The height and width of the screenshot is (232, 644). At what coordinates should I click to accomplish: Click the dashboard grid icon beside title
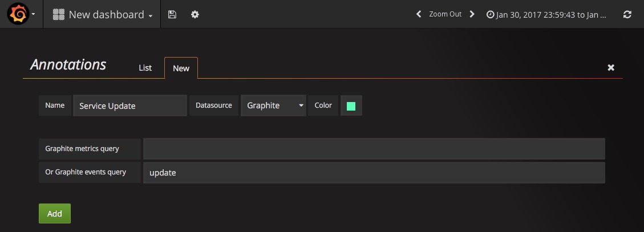click(x=59, y=14)
